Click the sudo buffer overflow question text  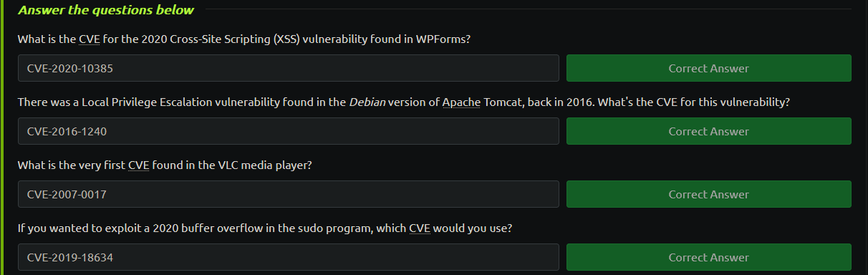pyautogui.click(x=265, y=228)
